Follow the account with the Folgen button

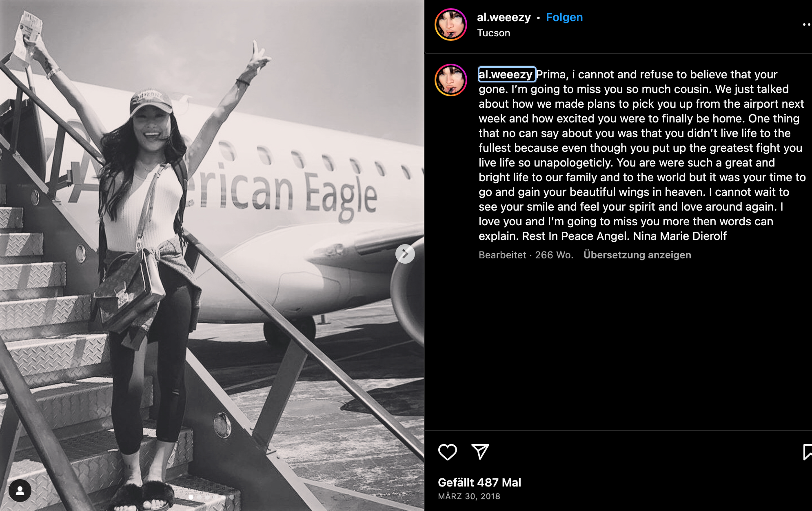[x=564, y=18]
